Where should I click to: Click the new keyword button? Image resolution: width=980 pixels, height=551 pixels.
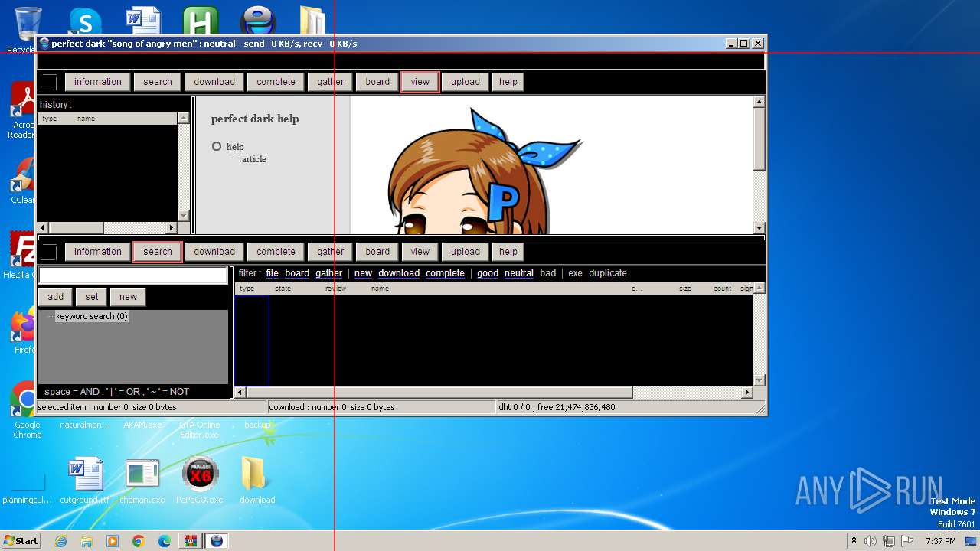click(128, 297)
